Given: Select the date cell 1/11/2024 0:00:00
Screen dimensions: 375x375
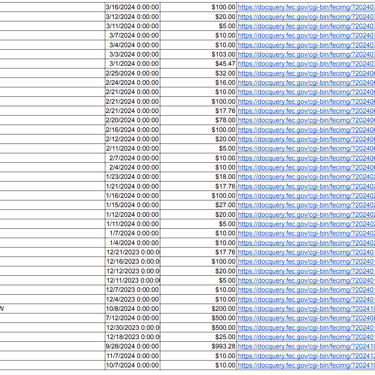Looking at the screenshot, I should pos(133,224).
